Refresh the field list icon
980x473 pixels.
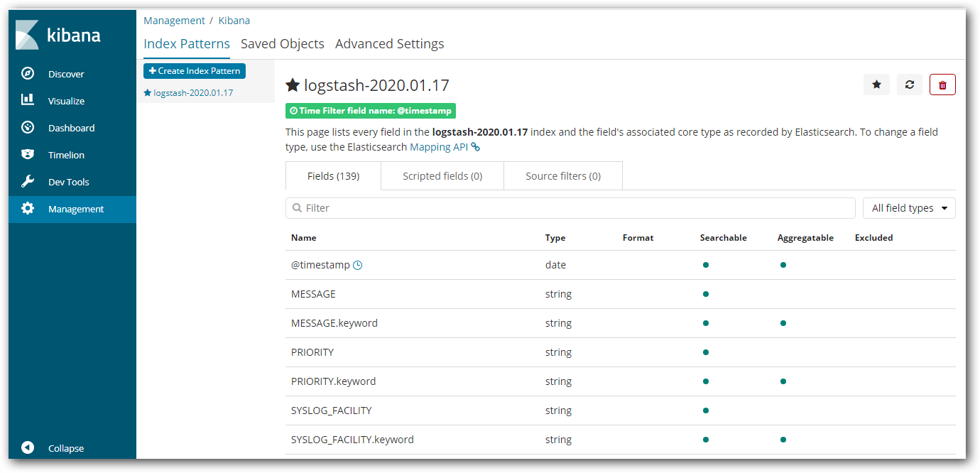[x=910, y=85]
